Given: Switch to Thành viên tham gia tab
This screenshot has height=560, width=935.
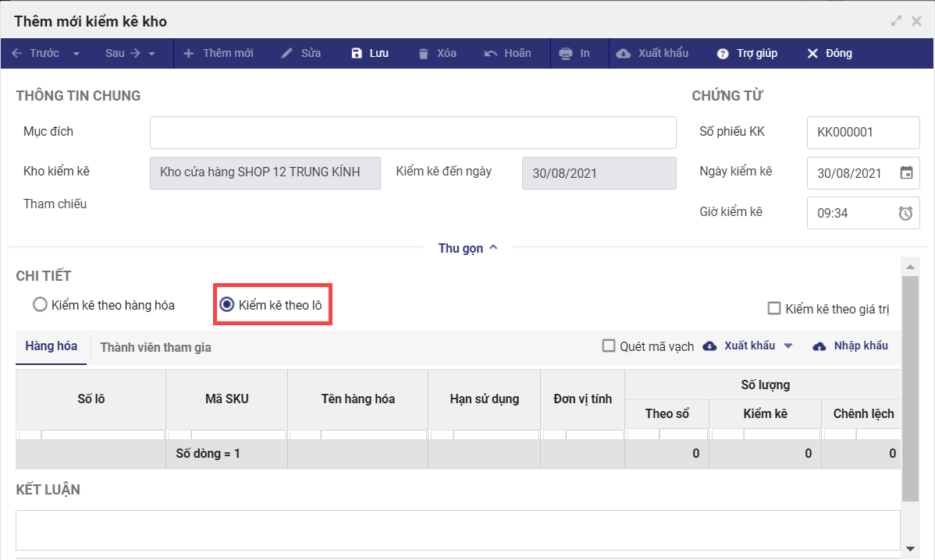Looking at the screenshot, I should tap(155, 347).
